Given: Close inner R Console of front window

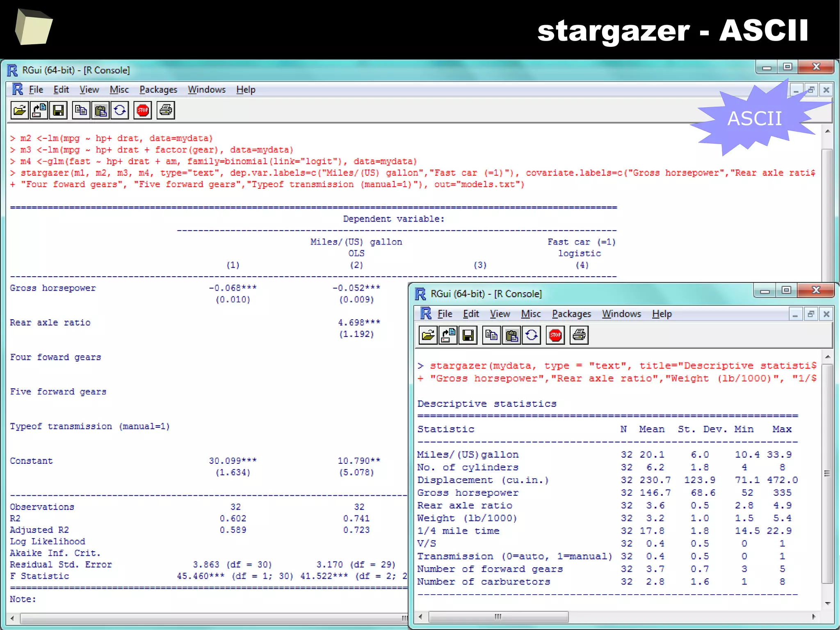Looking at the screenshot, I should [x=826, y=314].
